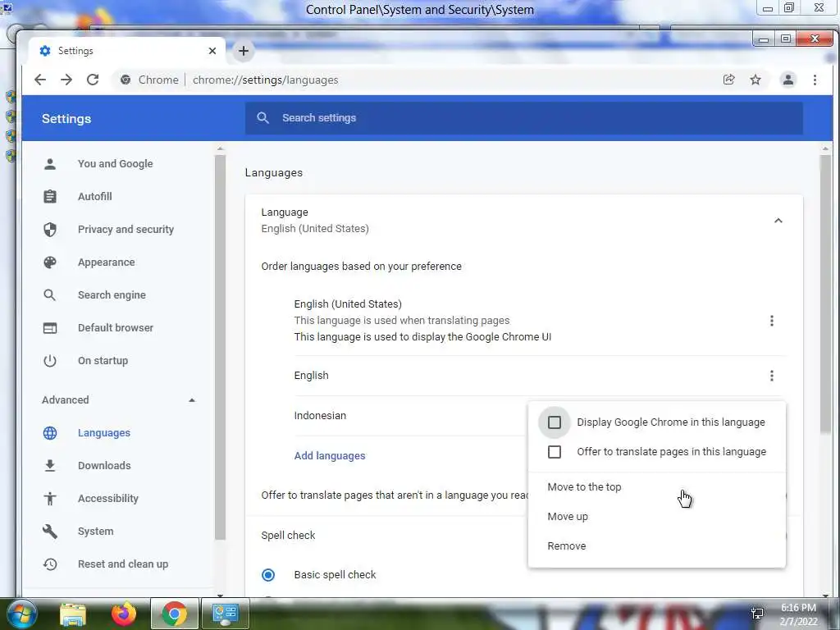
Task: Select the Indonesian language row
Action: click(320, 416)
